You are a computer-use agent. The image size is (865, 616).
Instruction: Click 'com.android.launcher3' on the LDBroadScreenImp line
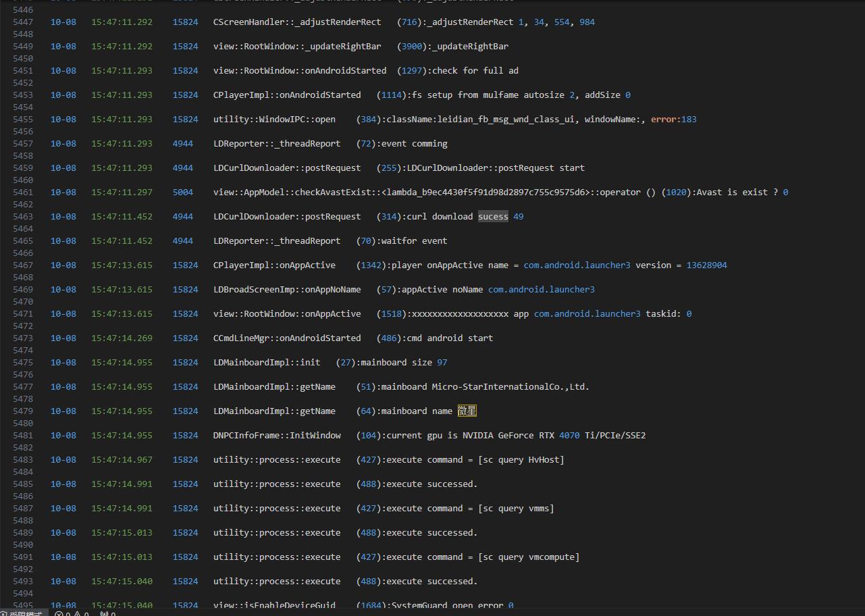click(541, 290)
